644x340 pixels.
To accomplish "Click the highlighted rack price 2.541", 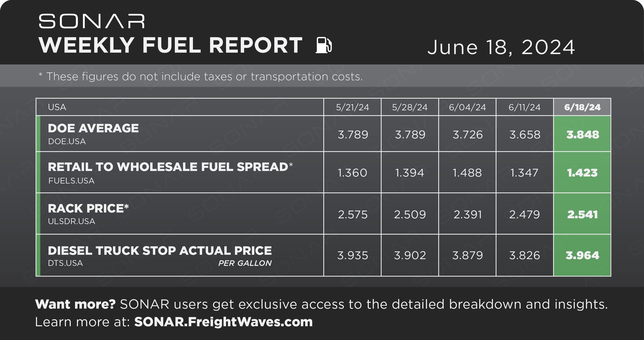I will [x=582, y=214].
